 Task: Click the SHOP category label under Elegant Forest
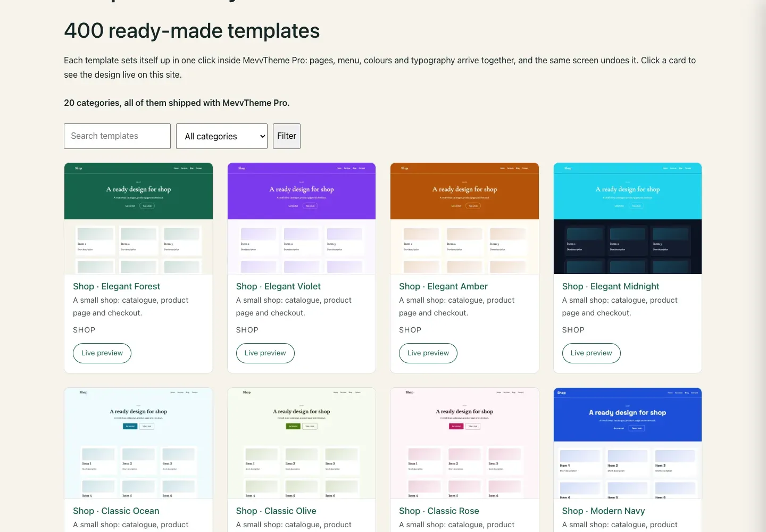click(x=84, y=330)
